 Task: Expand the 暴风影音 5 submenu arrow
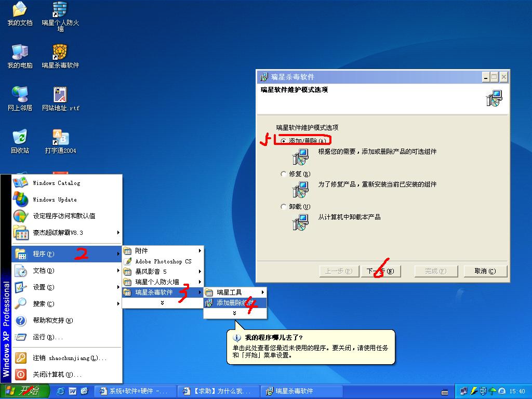click(x=200, y=271)
